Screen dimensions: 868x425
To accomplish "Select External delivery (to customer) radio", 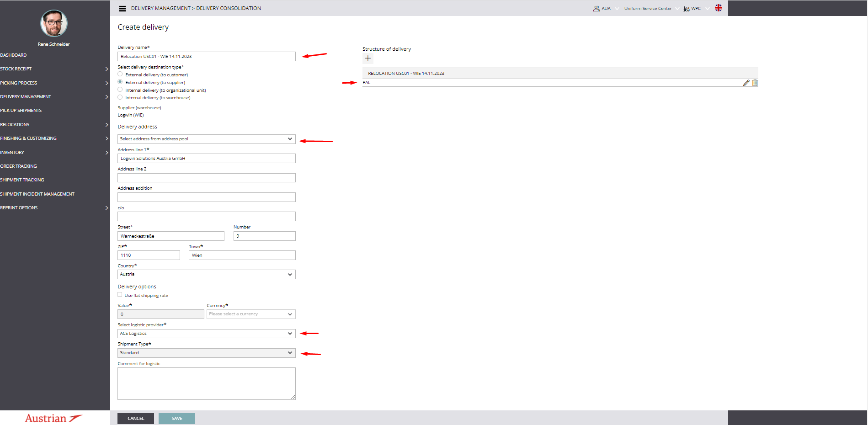I will point(120,74).
